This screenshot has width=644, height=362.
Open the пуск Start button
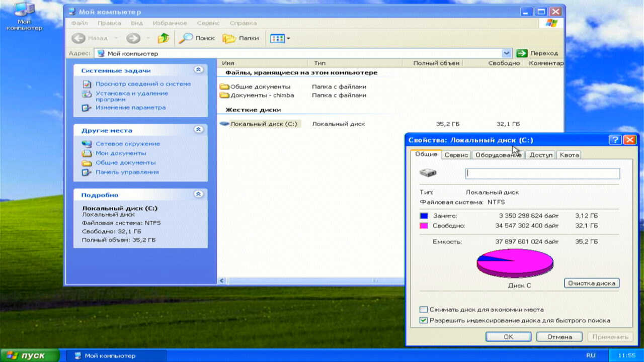coord(30,355)
